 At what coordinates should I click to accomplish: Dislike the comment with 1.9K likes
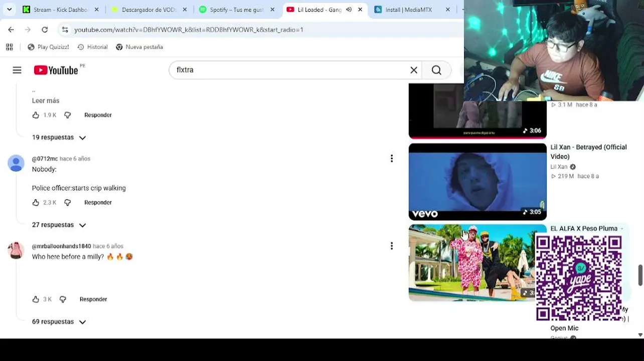[x=68, y=115]
